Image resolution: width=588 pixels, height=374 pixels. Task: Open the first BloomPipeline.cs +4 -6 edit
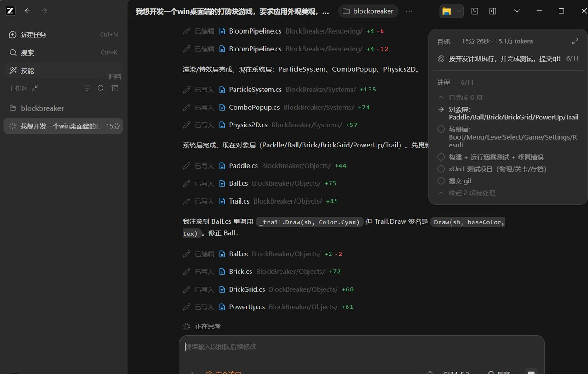[255, 31]
